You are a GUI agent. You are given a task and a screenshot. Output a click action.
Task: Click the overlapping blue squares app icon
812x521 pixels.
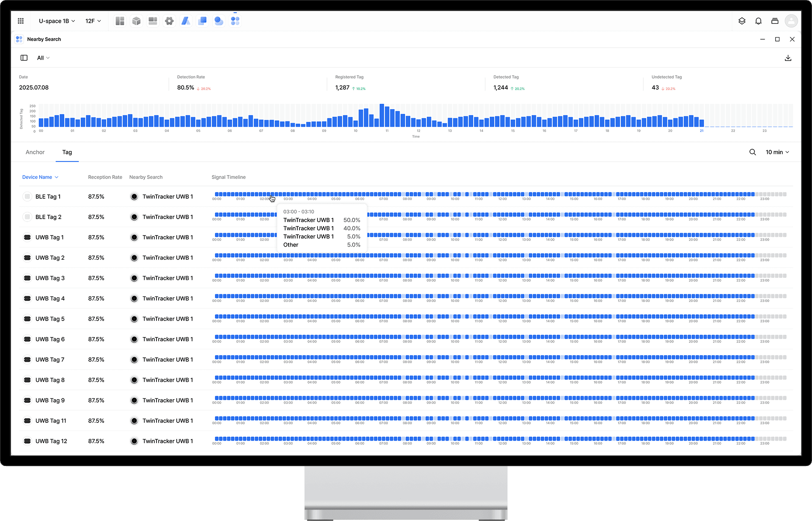pos(202,21)
